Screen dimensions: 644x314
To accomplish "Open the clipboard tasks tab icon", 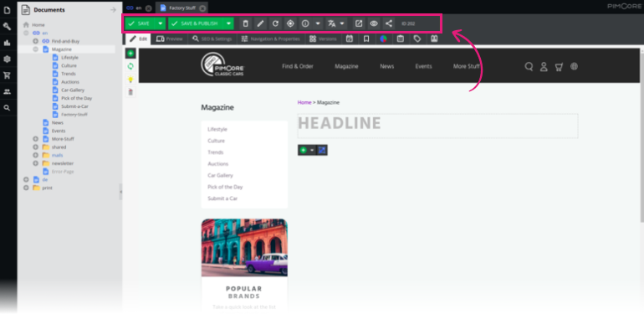I will point(400,39).
